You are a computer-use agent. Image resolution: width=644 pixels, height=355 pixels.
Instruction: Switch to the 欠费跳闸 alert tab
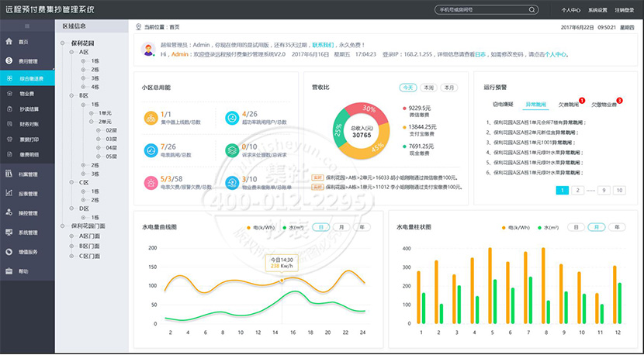point(569,104)
